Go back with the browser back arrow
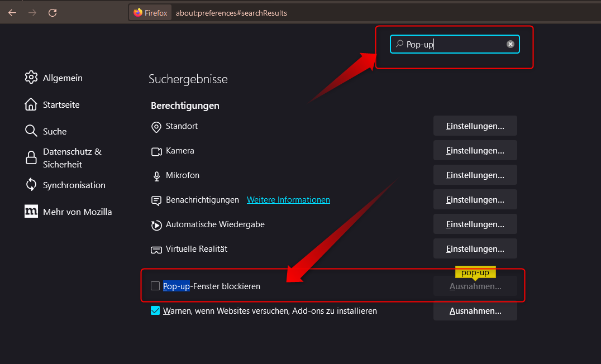This screenshot has width=601, height=364. [12, 13]
